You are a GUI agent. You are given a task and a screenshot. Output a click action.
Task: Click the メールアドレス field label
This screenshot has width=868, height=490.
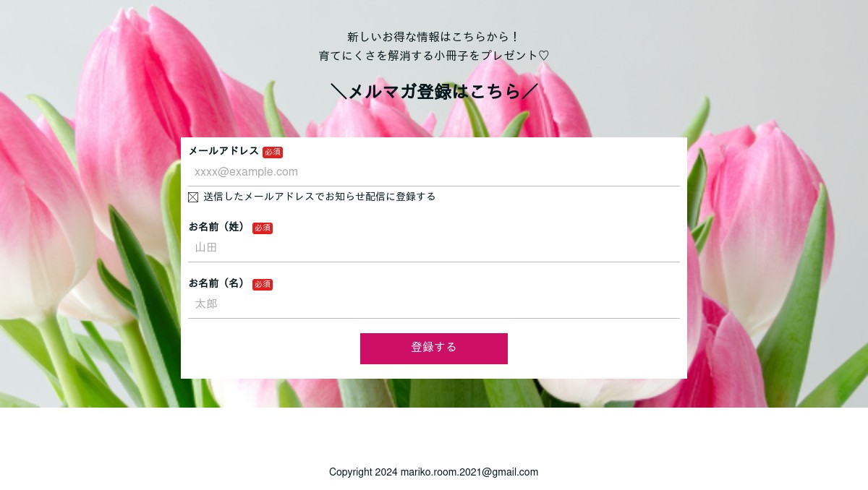pyautogui.click(x=224, y=151)
